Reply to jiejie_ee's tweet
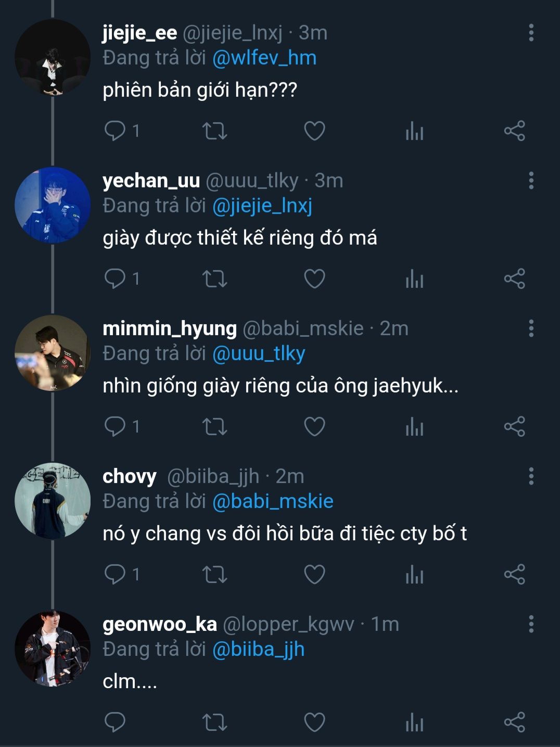 [x=114, y=131]
